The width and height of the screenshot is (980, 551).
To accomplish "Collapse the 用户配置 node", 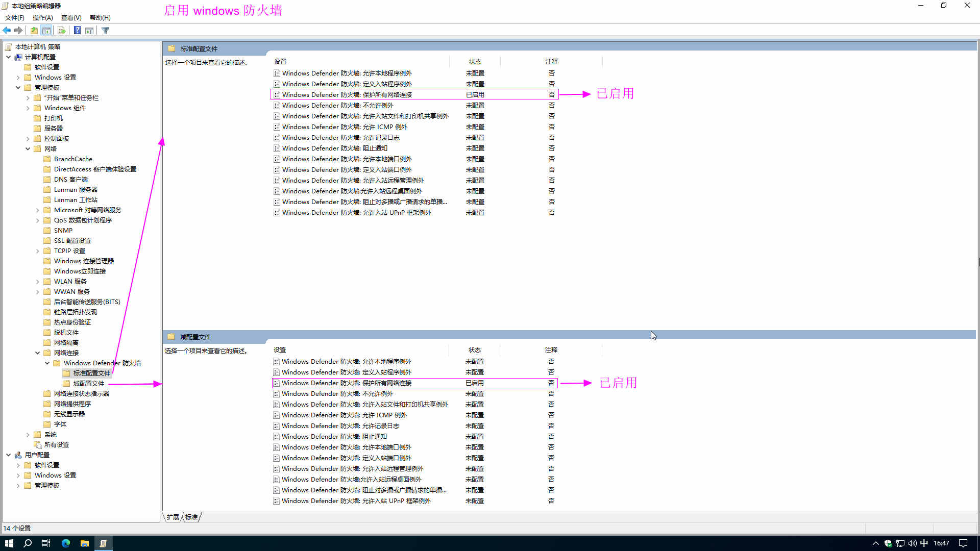I will pos(9,455).
